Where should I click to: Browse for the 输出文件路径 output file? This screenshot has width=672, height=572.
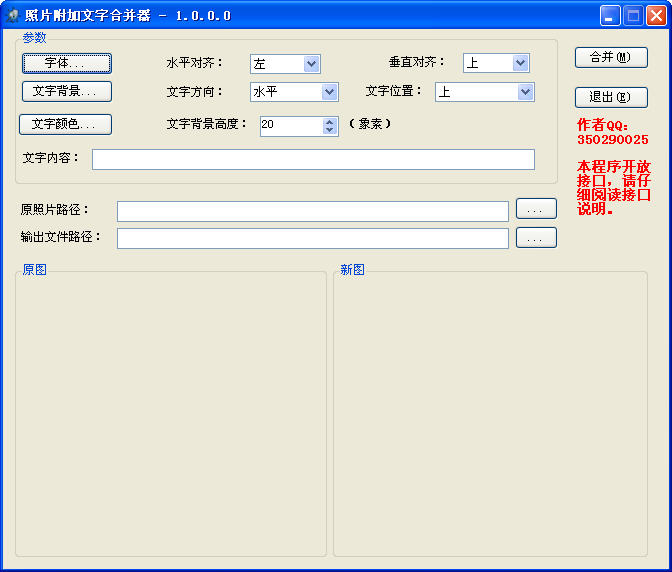point(536,237)
